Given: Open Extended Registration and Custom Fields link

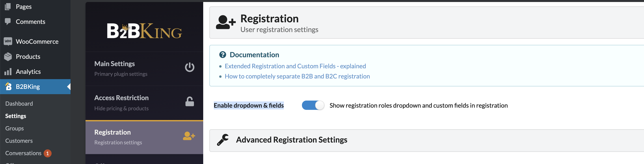Looking at the screenshot, I should 295,66.
